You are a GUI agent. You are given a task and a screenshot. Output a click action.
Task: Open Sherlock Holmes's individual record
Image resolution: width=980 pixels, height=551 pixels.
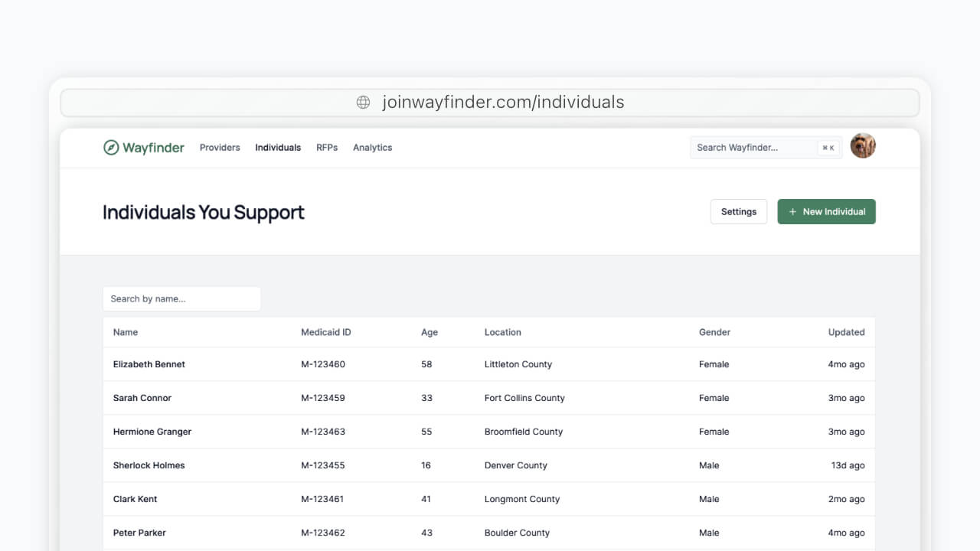[x=149, y=465]
